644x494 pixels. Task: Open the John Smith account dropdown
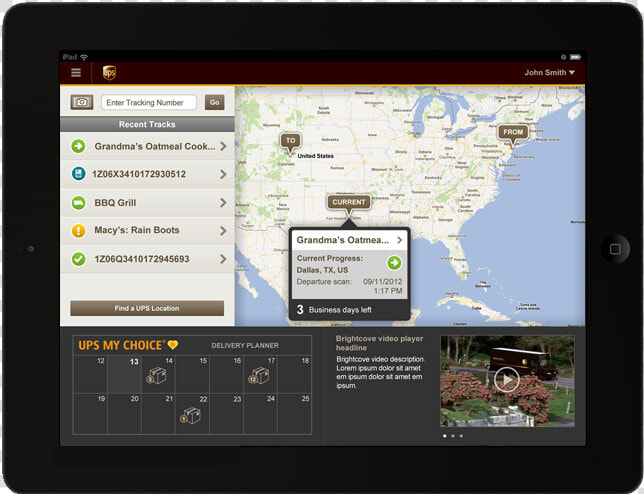click(x=549, y=73)
